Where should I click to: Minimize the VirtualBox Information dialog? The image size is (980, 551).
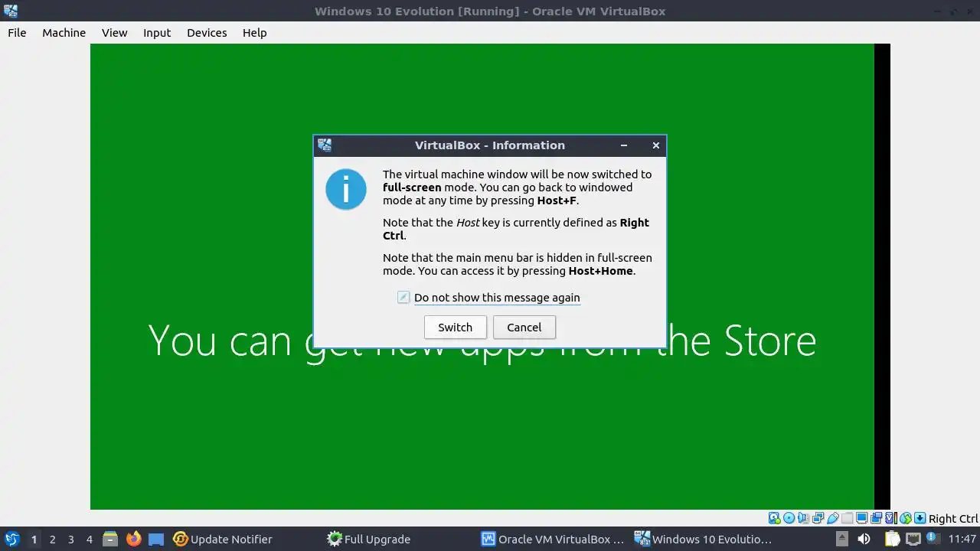pyautogui.click(x=624, y=145)
